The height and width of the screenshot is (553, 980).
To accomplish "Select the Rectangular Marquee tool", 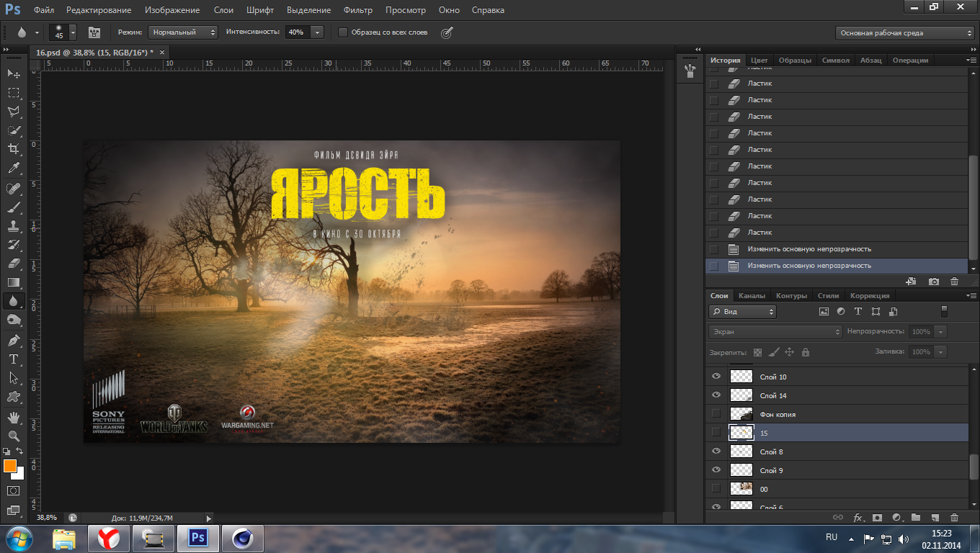I will pyautogui.click(x=14, y=93).
